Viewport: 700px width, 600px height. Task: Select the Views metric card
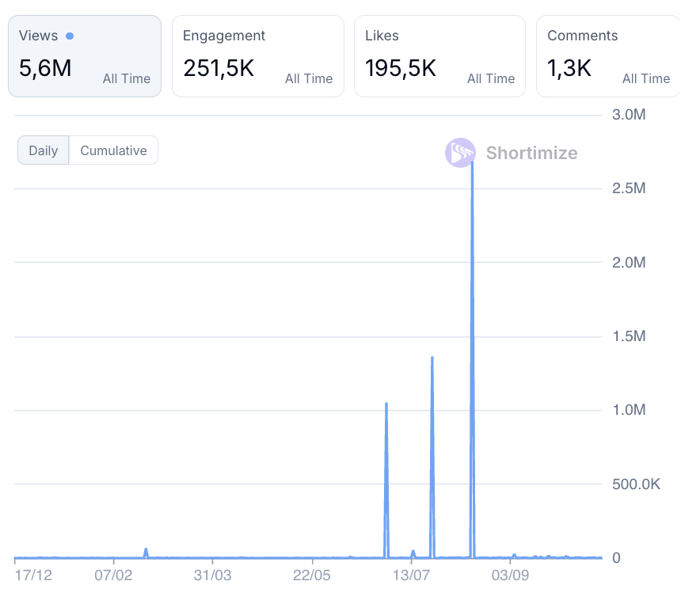pyautogui.click(x=85, y=56)
